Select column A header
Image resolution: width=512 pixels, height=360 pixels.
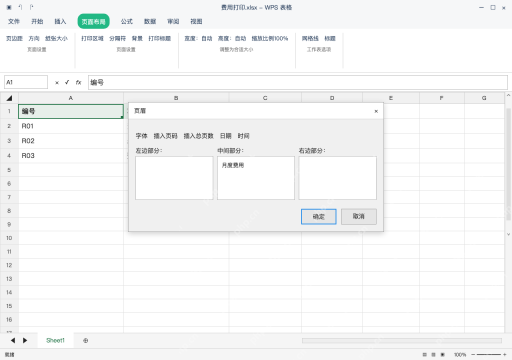pos(71,98)
